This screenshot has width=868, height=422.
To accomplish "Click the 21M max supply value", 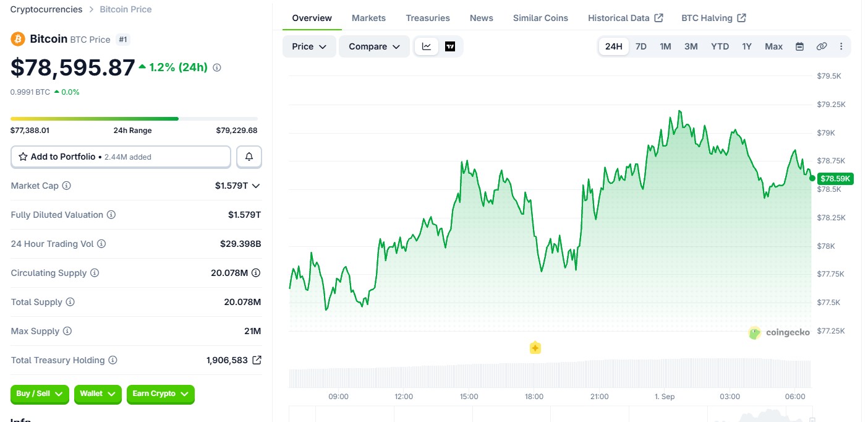I will [x=252, y=331].
